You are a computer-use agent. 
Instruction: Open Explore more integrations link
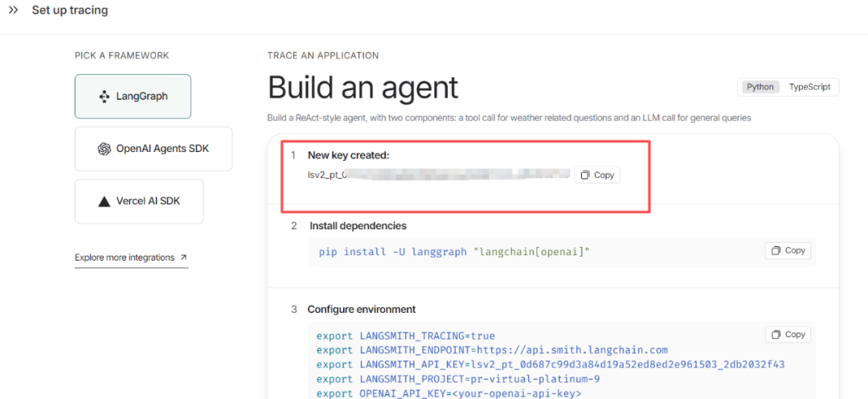[x=131, y=257]
